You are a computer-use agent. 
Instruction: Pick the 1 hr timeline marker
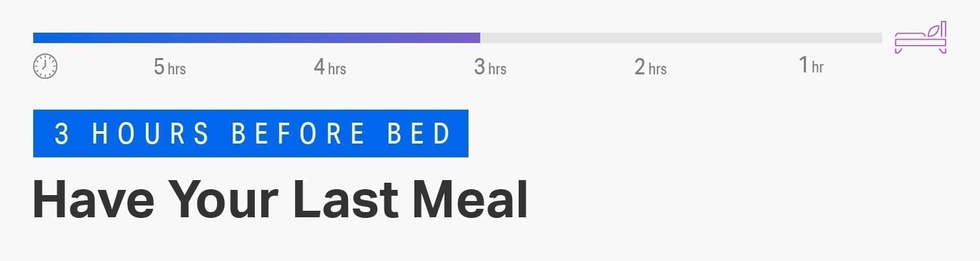click(811, 66)
